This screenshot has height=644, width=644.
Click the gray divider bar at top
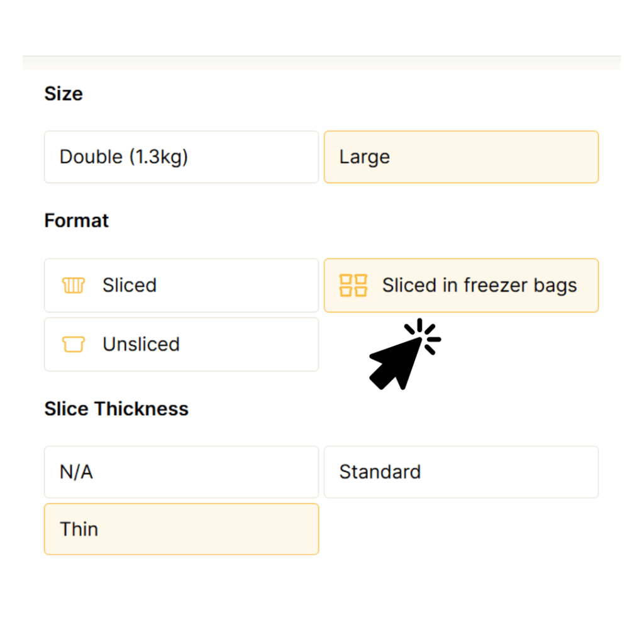[x=322, y=62]
